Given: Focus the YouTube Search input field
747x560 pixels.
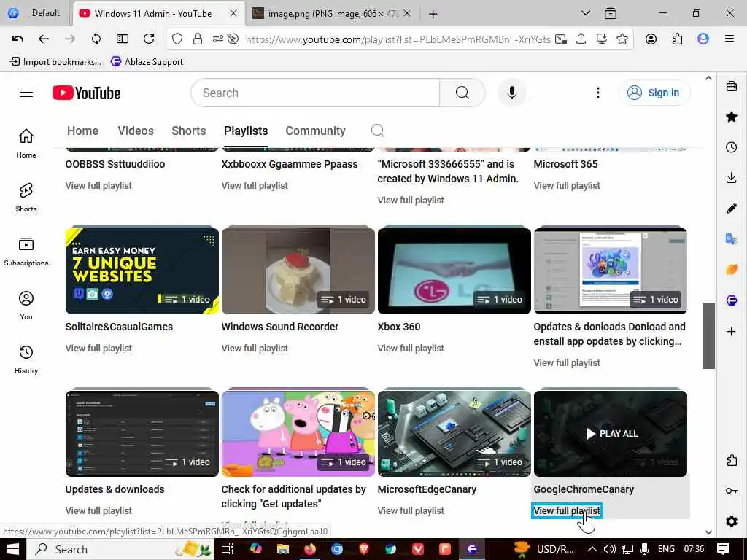Looking at the screenshot, I should click(315, 93).
